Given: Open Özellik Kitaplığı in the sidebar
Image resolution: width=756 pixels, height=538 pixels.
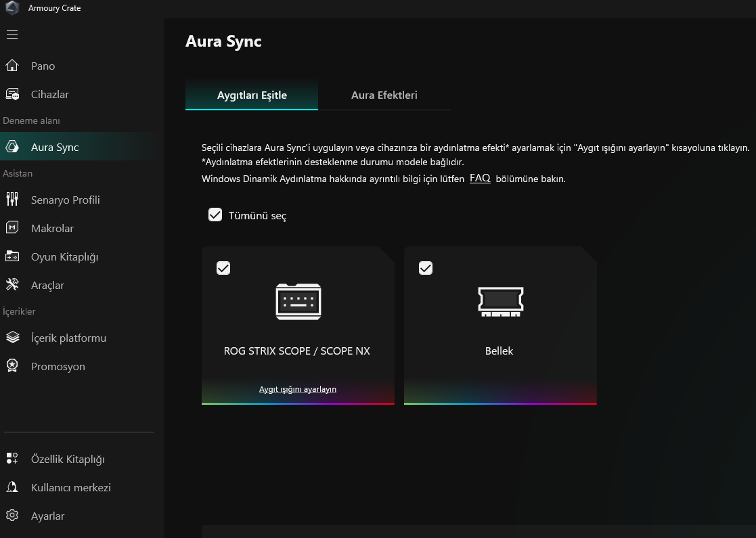Looking at the screenshot, I should click(82, 458).
